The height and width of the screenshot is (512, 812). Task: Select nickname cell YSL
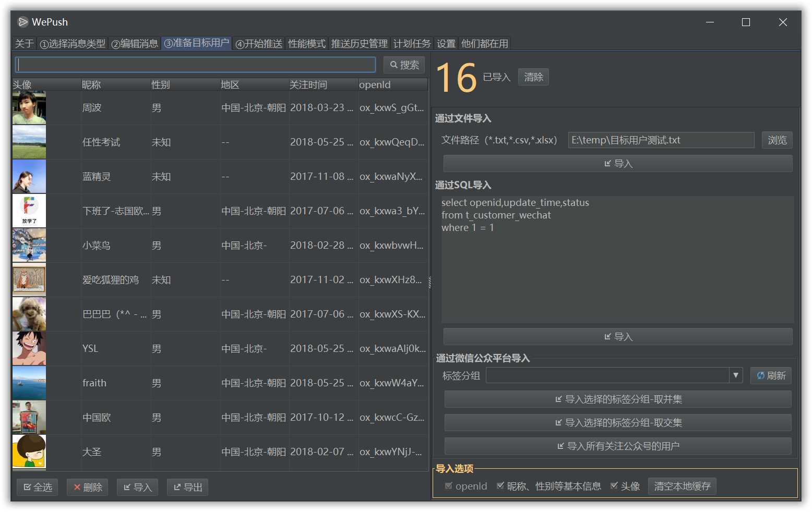116,349
